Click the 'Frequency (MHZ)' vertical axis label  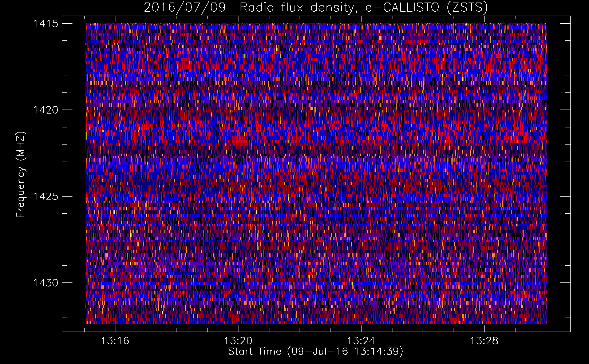pos(21,174)
